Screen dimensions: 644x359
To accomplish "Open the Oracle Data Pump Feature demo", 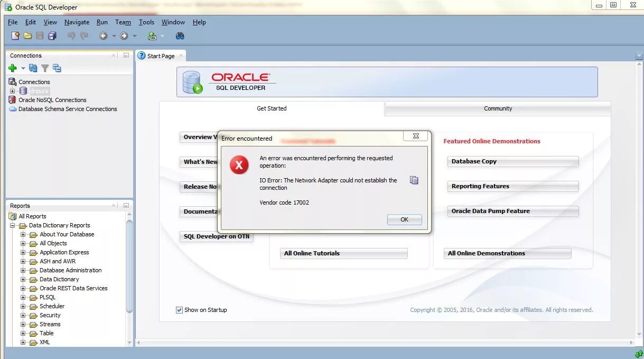I will (513, 211).
